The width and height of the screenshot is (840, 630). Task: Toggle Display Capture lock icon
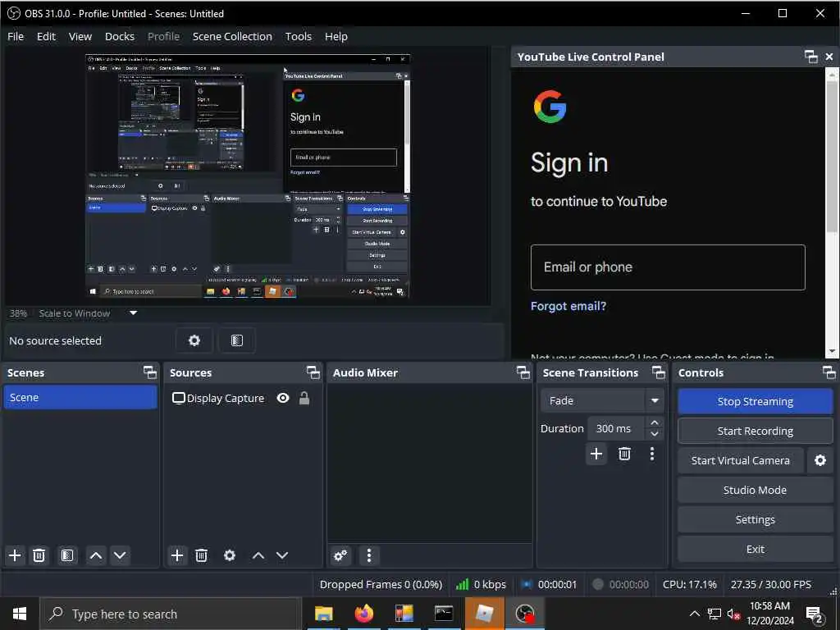pos(304,398)
